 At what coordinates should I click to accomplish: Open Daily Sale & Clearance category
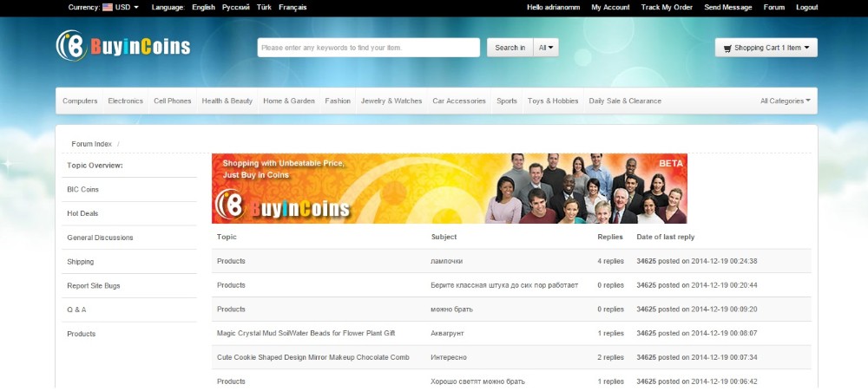click(625, 101)
